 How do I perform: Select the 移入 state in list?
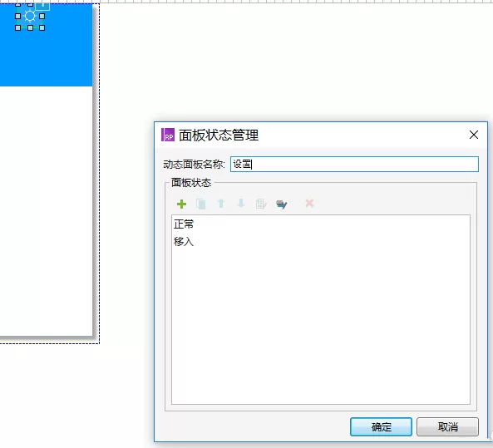[321, 241]
